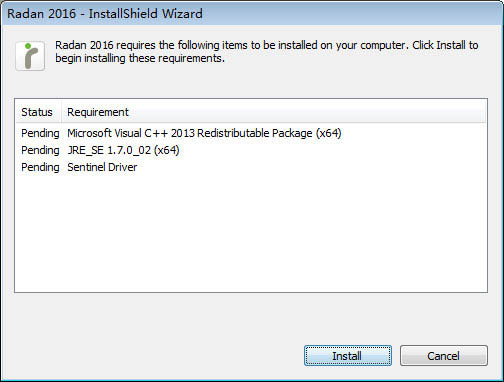Click Pending status of JRE_SE row
This screenshot has height=382, width=504.
[x=40, y=150]
